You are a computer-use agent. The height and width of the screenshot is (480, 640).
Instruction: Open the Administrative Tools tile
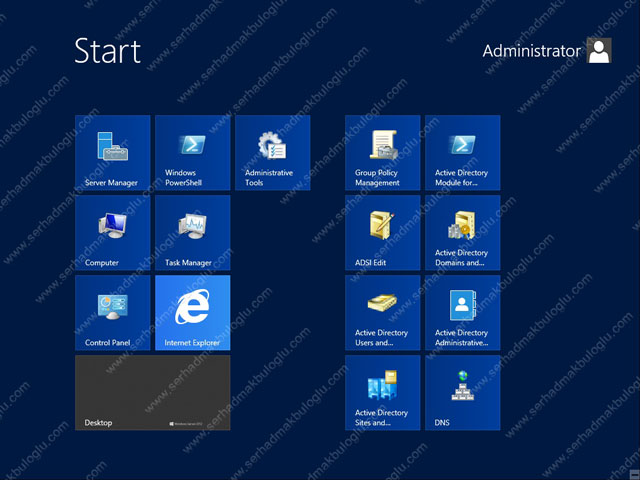[x=273, y=153]
